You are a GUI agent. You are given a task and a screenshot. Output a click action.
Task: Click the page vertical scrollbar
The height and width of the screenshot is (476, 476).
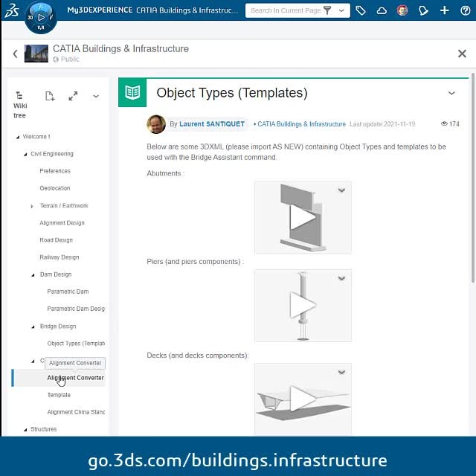(x=473, y=178)
